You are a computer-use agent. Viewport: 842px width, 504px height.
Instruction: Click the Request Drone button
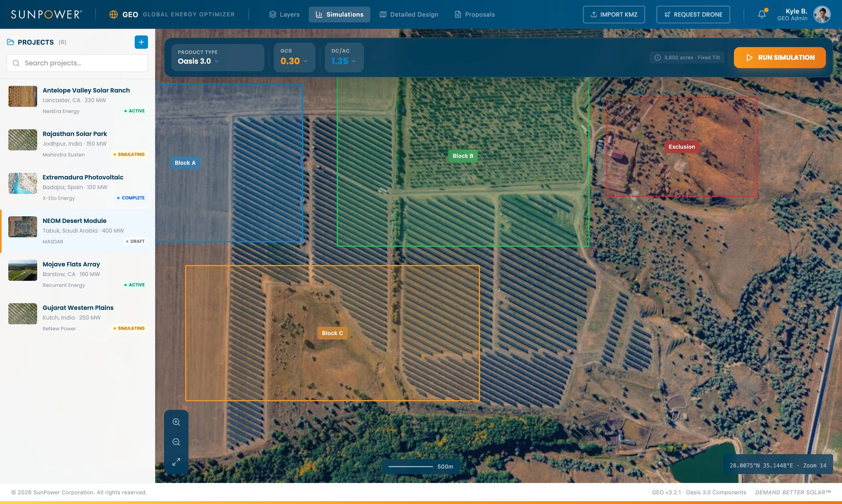693,14
